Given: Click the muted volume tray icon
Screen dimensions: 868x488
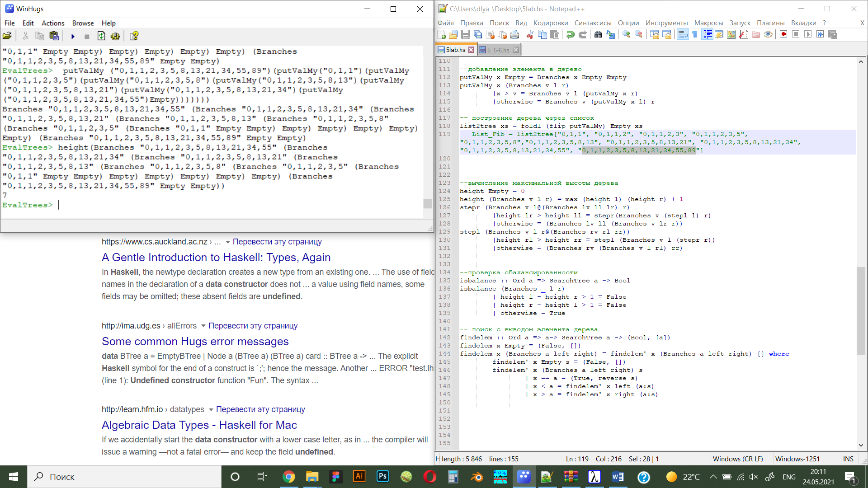Looking at the screenshot, I should [x=753, y=477].
